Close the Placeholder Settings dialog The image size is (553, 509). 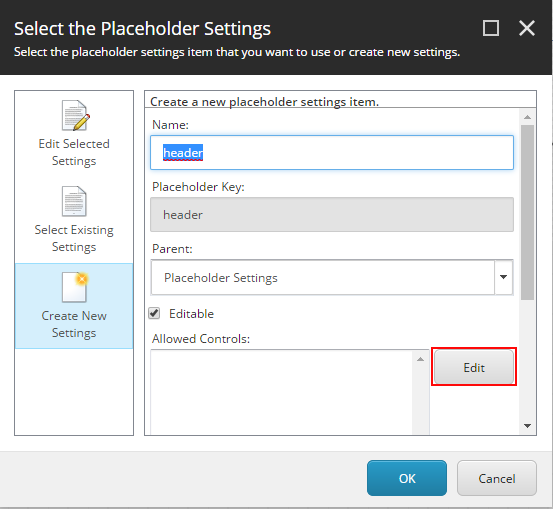pos(527,28)
